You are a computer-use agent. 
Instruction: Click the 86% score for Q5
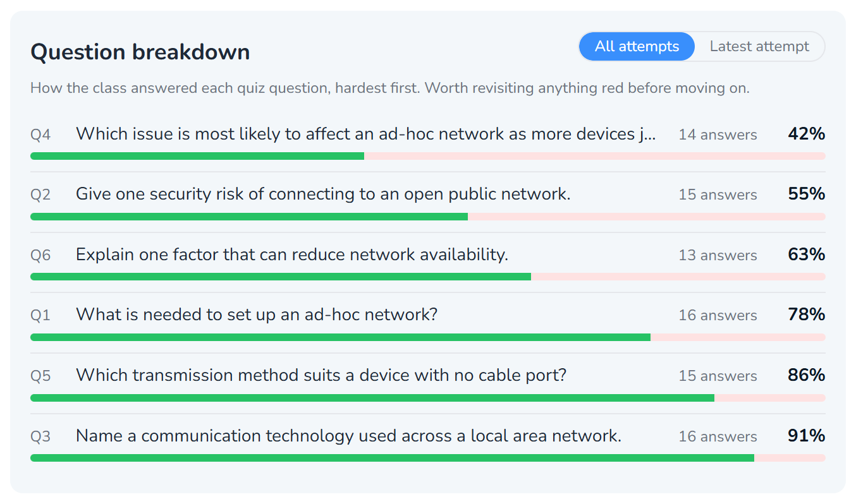point(807,375)
